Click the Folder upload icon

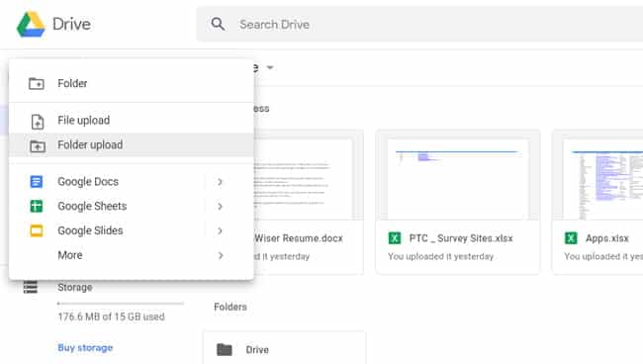pyautogui.click(x=38, y=146)
